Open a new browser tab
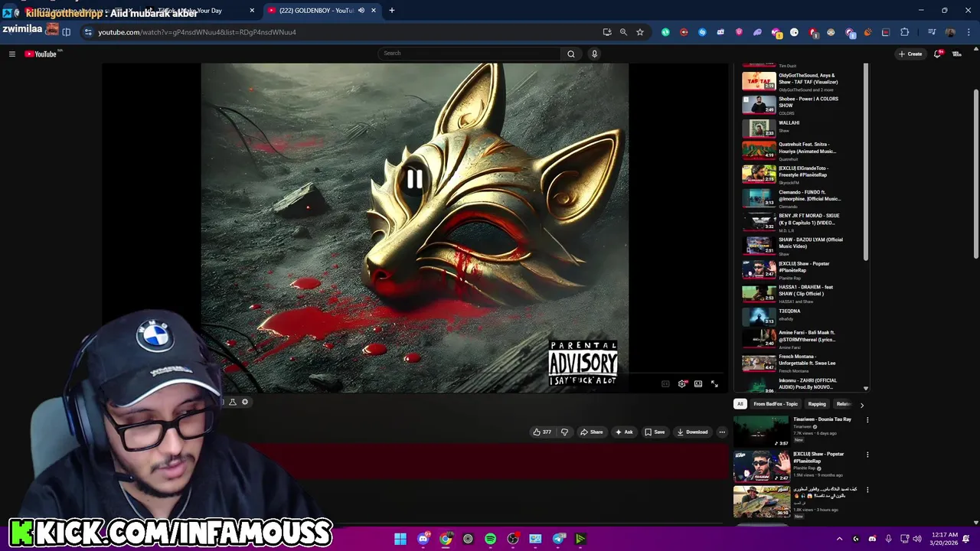Image resolution: width=980 pixels, height=551 pixels. coord(392,10)
